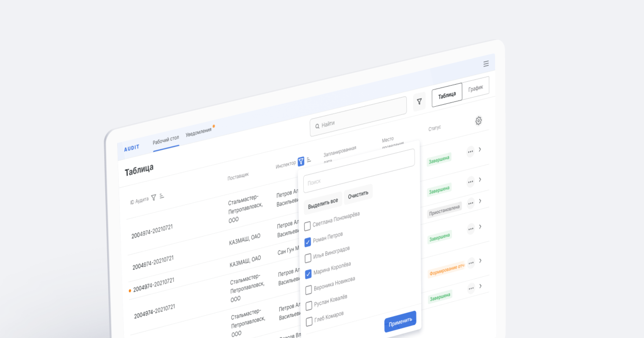The height and width of the screenshot is (338, 644).
Task: Click the audit ID marked with an orange dot
Action: pyautogui.click(x=154, y=285)
